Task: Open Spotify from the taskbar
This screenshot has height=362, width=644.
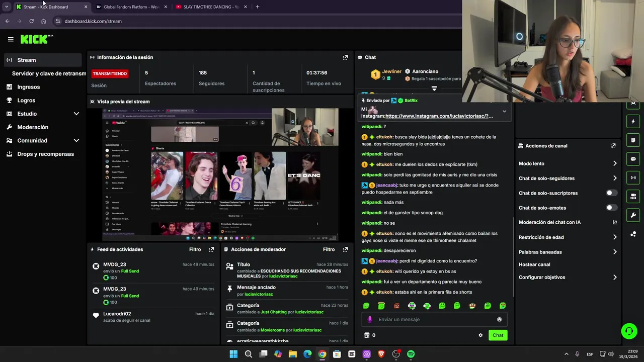Action: [411, 354]
